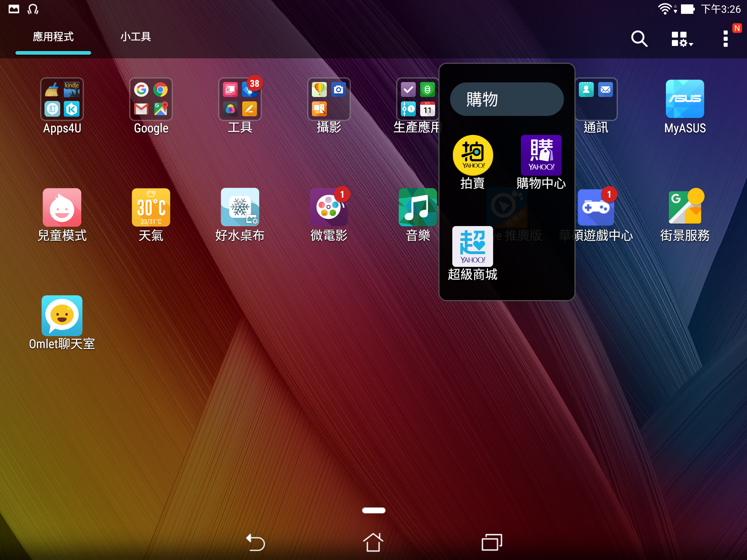This screenshot has height=560, width=747.
Task: Launch the Yahoo 超級商城 app
Action: pos(473,246)
